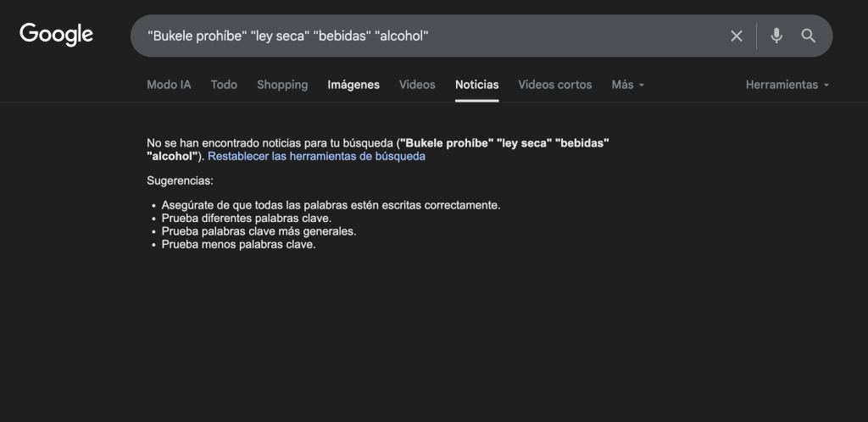Click the bold quoted query in the message
The image size is (868, 422).
coord(504,143)
